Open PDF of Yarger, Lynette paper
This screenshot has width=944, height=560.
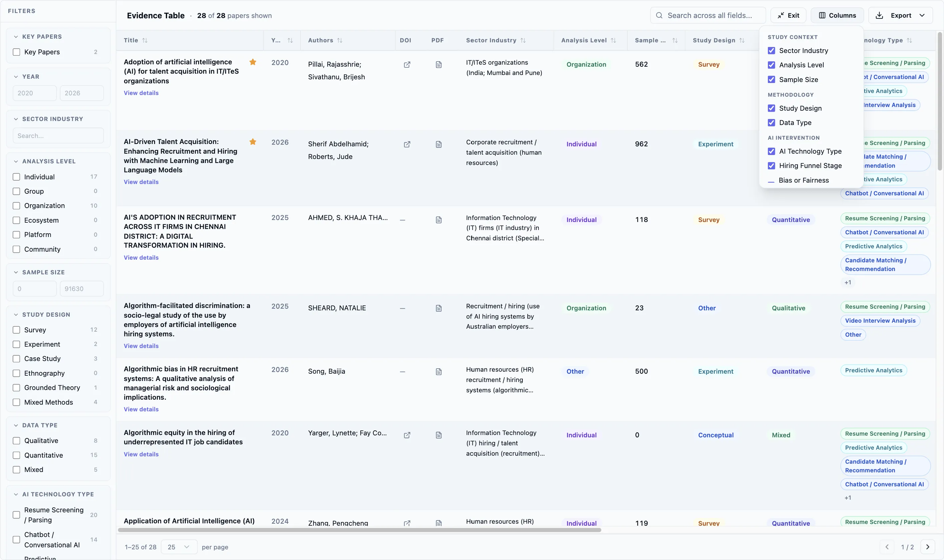438,435
